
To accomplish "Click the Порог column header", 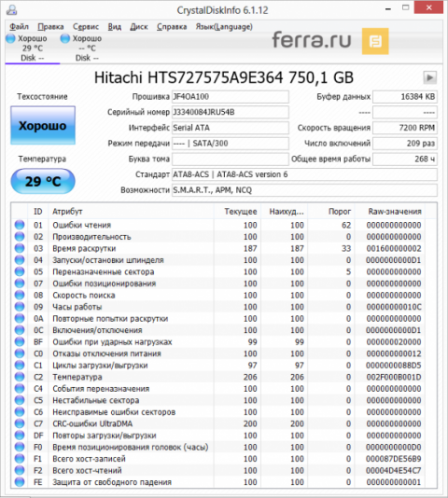I will pyautogui.click(x=331, y=212).
